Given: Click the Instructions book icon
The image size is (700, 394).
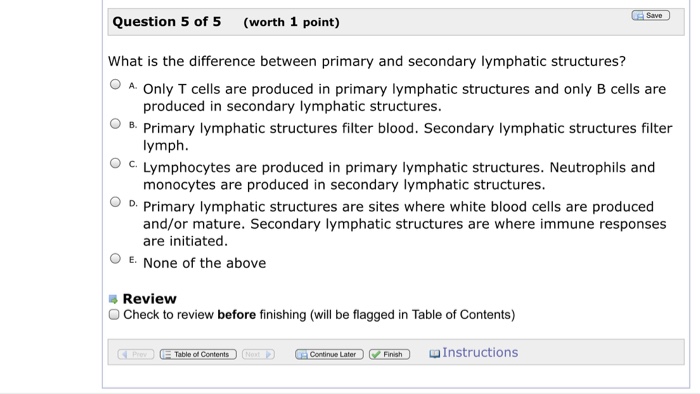Looking at the screenshot, I should point(434,354).
